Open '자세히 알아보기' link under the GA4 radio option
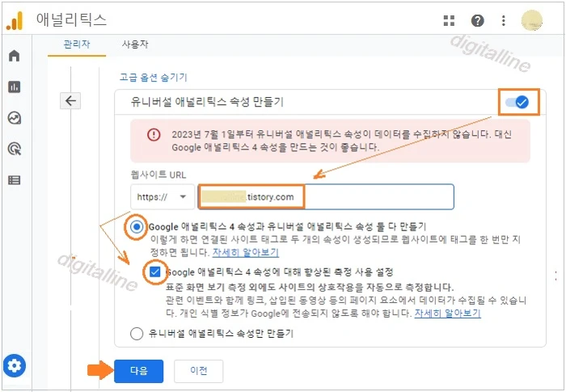This screenshot has width=566, height=392. pyautogui.click(x=246, y=252)
